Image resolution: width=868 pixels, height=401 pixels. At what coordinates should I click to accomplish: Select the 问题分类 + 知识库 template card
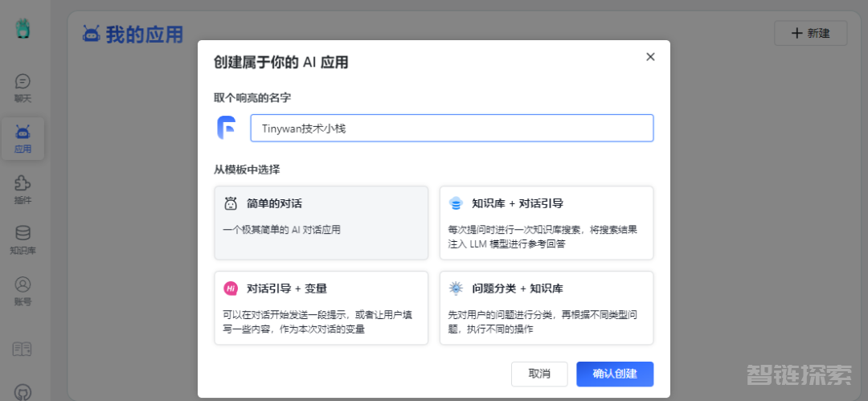[547, 308]
